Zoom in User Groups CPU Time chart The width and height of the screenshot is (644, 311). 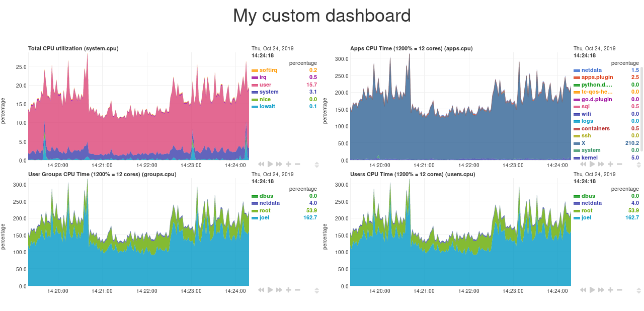pyautogui.click(x=288, y=290)
